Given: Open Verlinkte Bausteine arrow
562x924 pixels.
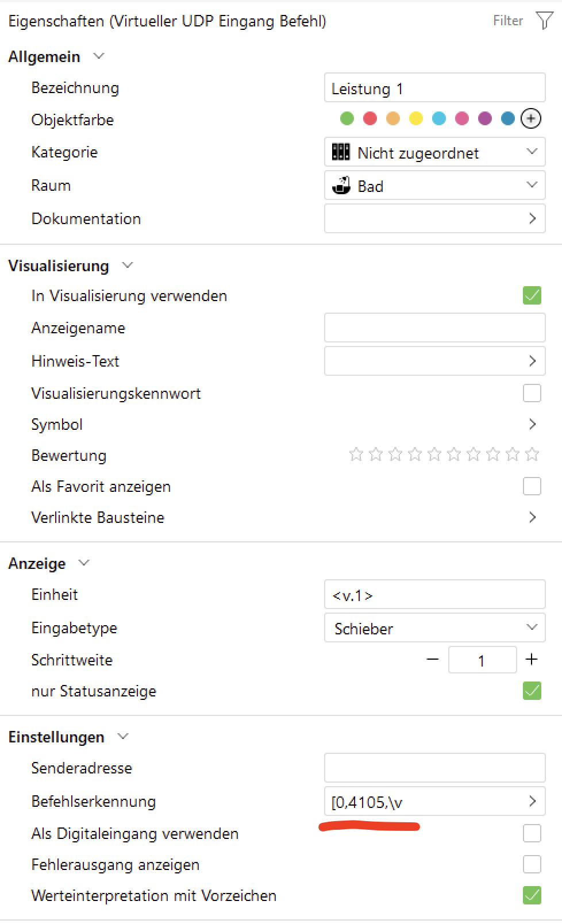Looking at the screenshot, I should click(532, 517).
